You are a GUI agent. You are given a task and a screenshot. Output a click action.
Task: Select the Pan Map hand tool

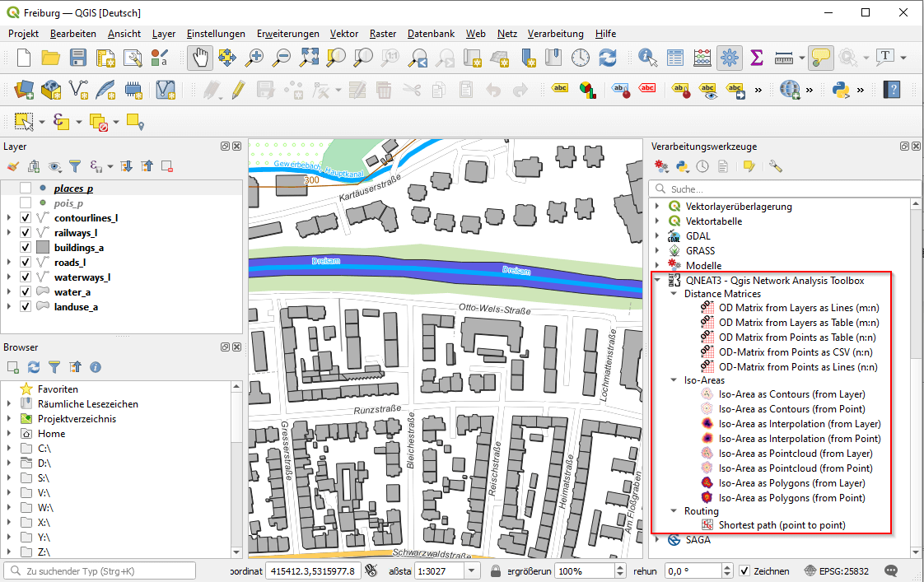(x=200, y=58)
